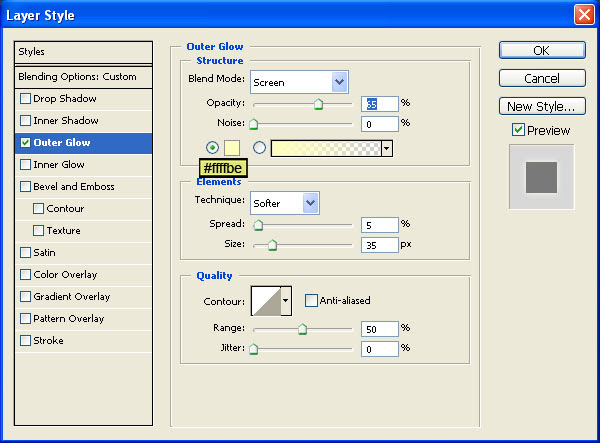Click the Jitter slider handle
This screenshot has width=600, height=443.
tap(253, 349)
